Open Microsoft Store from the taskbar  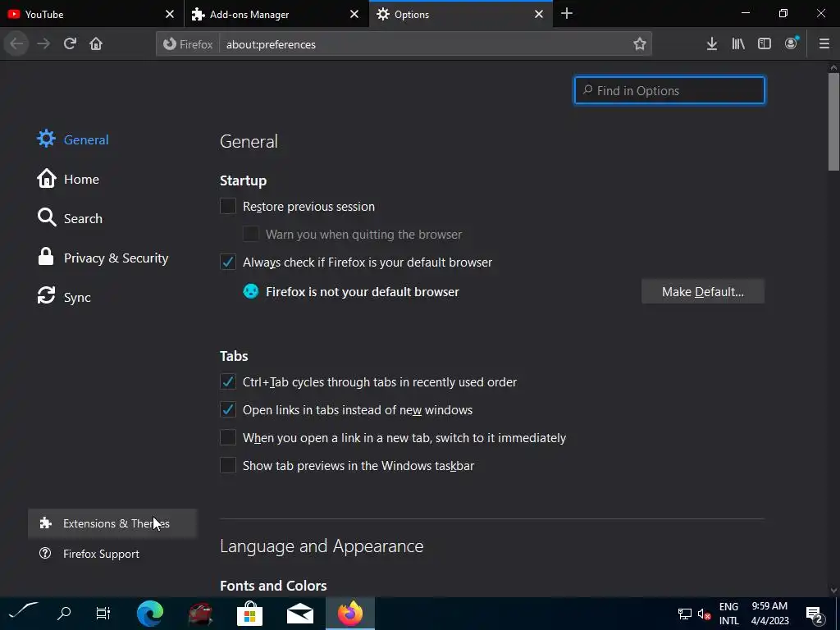249,613
